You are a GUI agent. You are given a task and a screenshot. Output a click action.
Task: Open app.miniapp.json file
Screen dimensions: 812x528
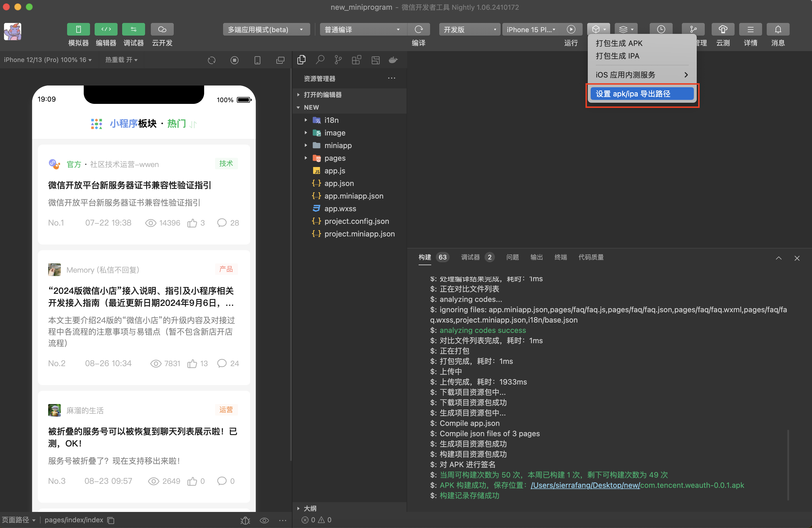point(350,196)
